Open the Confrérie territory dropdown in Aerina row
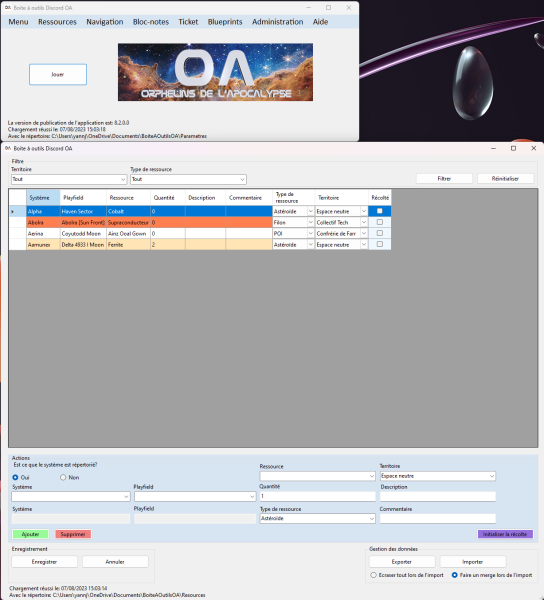544x600 pixels. tap(364, 233)
